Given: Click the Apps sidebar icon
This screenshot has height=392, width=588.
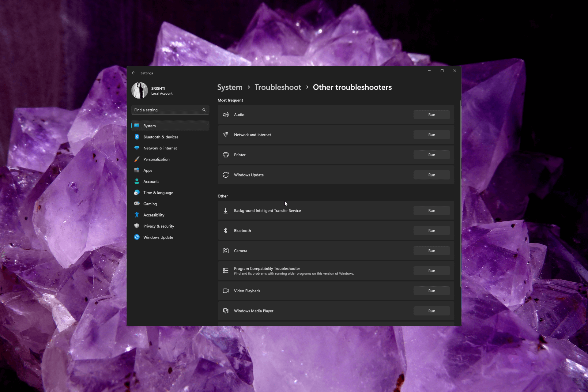Looking at the screenshot, I should [x=137, y=170].
